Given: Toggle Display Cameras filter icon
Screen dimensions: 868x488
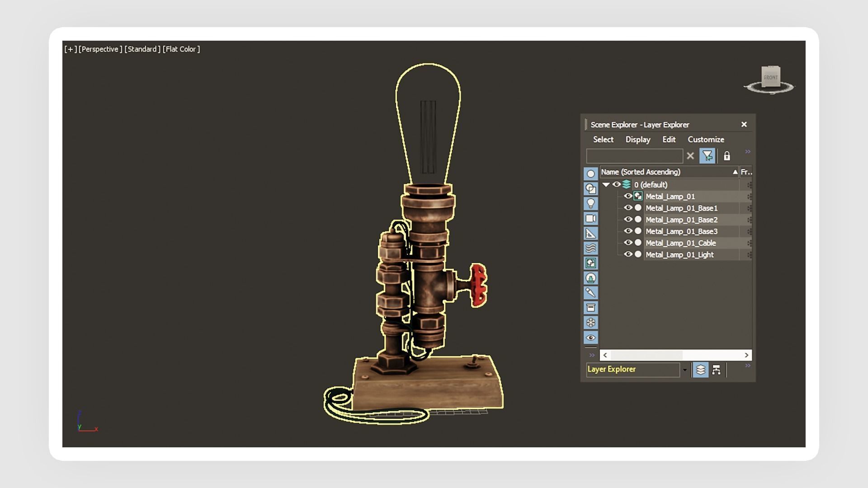Looking at the screenshot, I should point(590,219).
